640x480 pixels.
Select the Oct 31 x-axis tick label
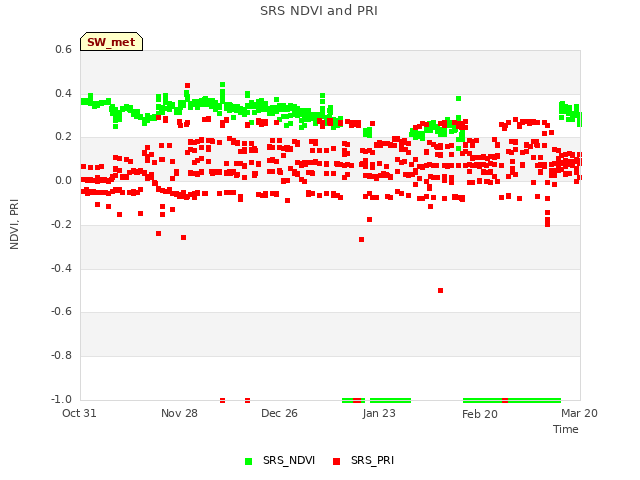click(79, 413)
